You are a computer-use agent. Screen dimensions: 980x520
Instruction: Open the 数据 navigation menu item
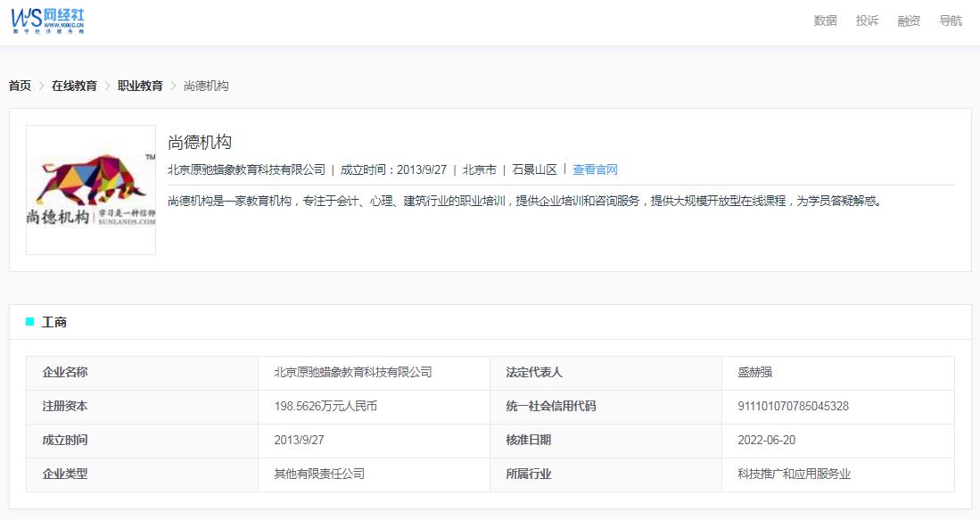825,21
